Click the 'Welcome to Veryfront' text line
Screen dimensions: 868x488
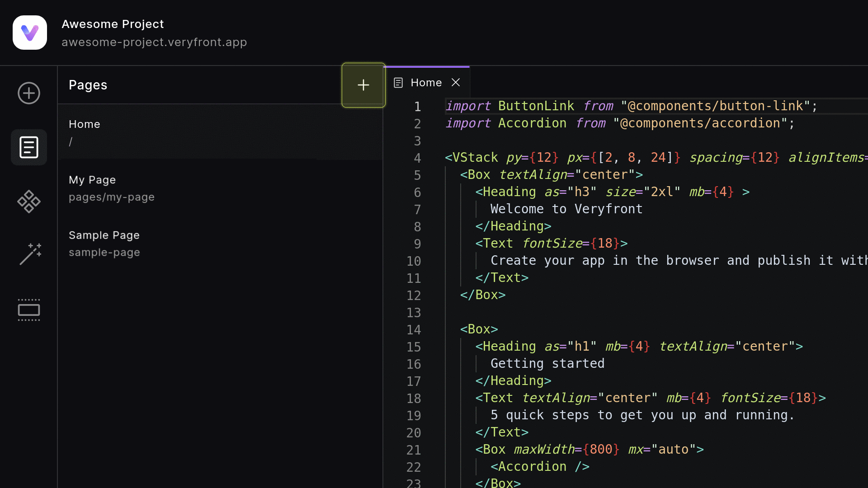pos(566,209)
